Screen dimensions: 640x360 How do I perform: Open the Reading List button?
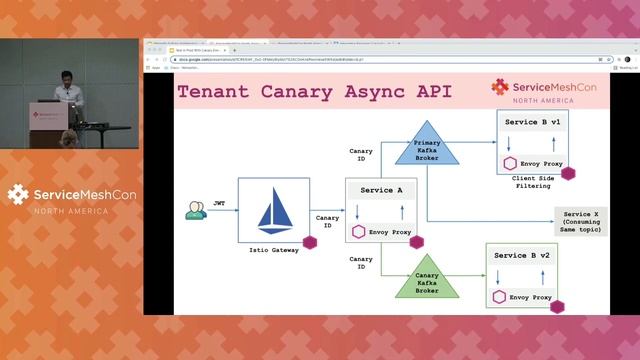(x=625, y=68)
